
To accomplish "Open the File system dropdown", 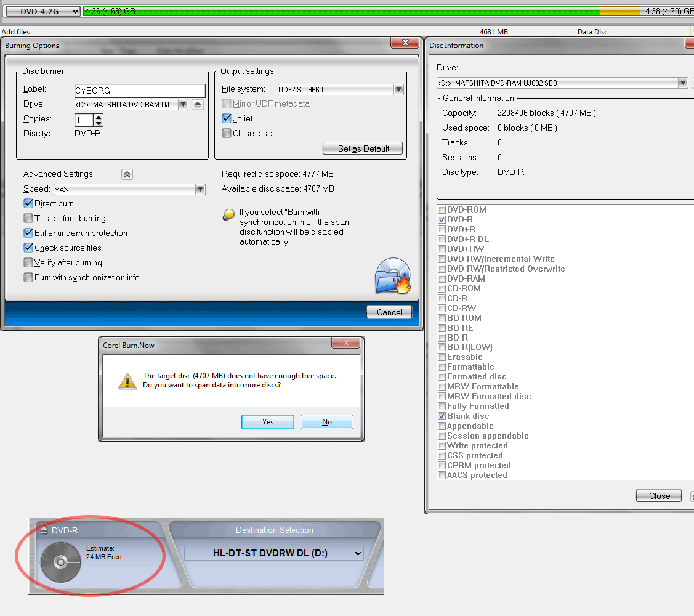I will point(341,89).
